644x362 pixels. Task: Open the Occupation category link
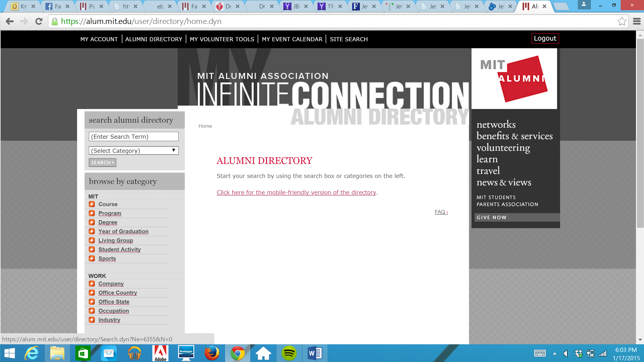point(114,311)
